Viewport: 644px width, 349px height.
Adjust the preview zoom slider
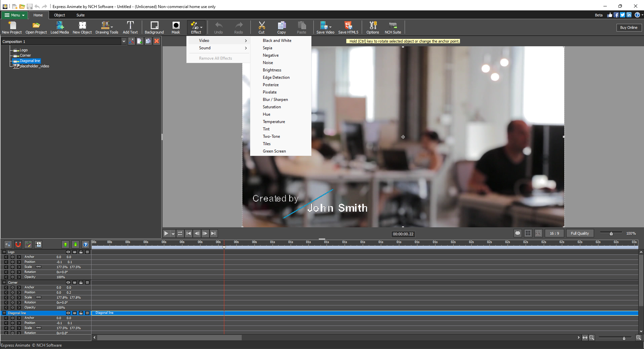pyautogui.click(x=611, y=233)
